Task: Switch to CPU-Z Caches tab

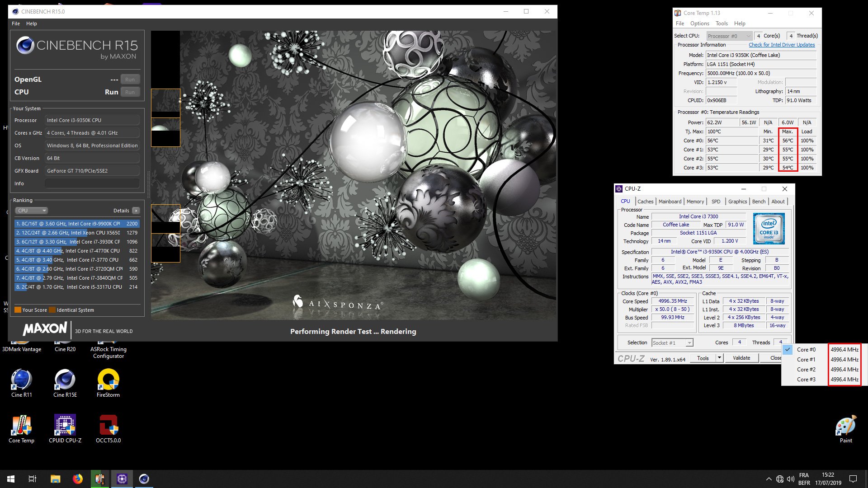Action: 645,202
